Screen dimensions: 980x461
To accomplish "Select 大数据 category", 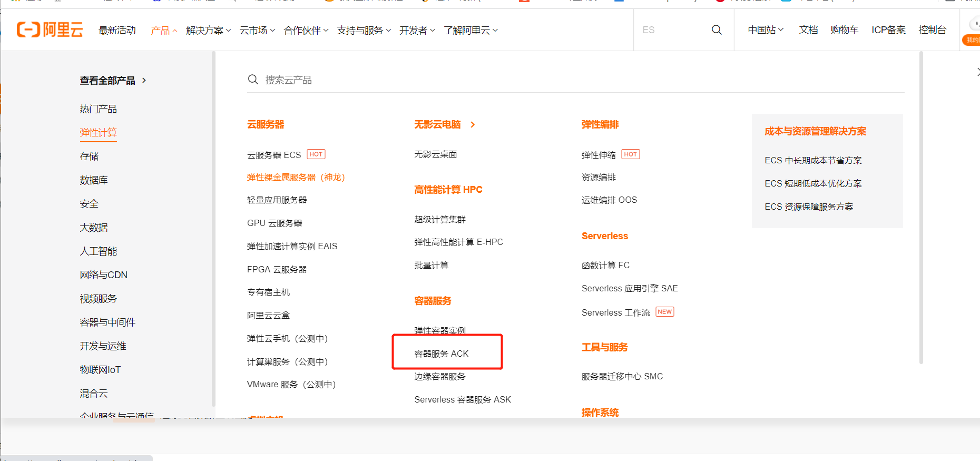I will tap(94, 228).
